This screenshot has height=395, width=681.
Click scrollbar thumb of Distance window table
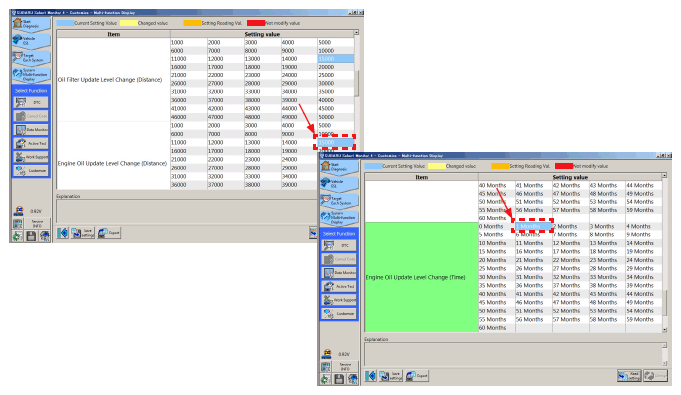(x=357, y=83)
